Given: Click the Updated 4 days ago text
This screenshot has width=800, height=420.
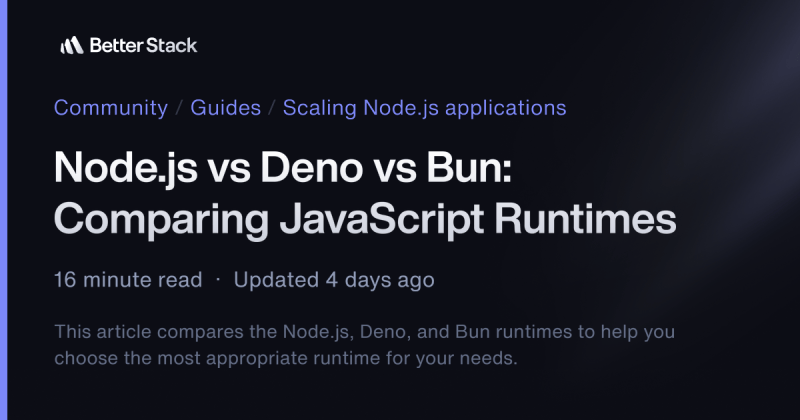Looking at the screenshot, I should (334, 280).
